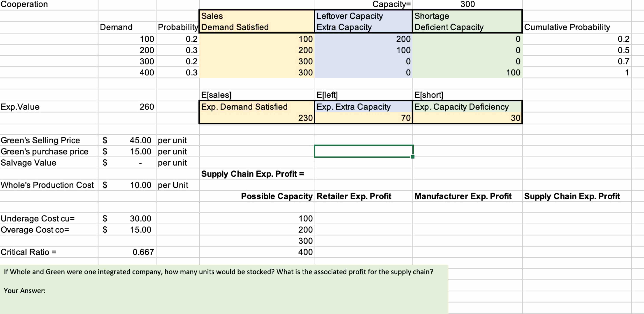
Task: Click the 'E[left]' label cell
Action: (x=363, y=95)
